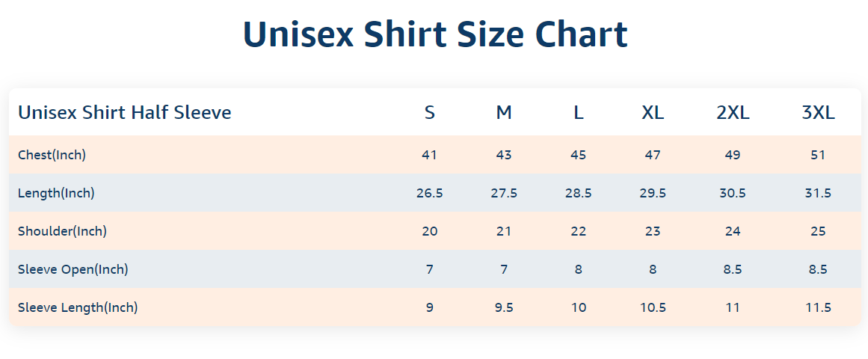
Task: Select the chest value 51 for 3XL
Action: coord(818,155)
